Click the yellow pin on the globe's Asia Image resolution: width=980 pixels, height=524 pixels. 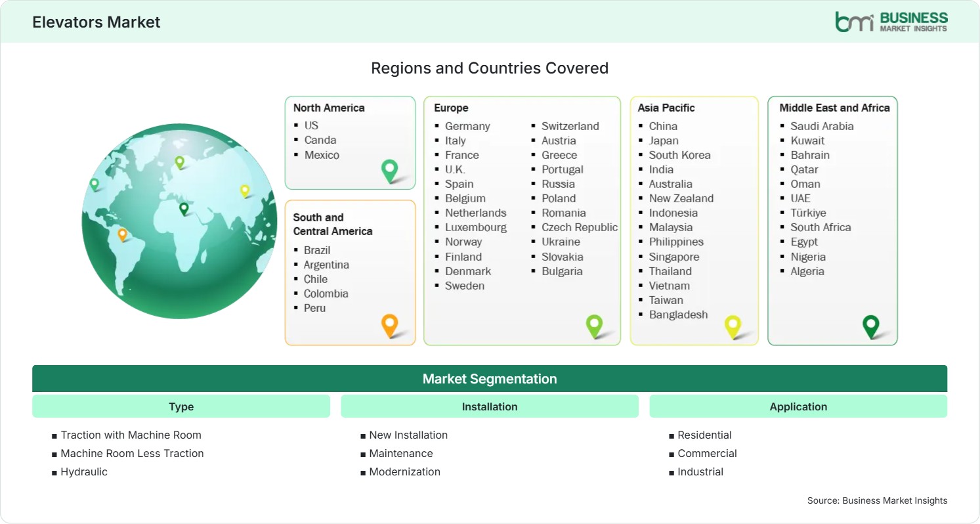[x=245, y=190]
